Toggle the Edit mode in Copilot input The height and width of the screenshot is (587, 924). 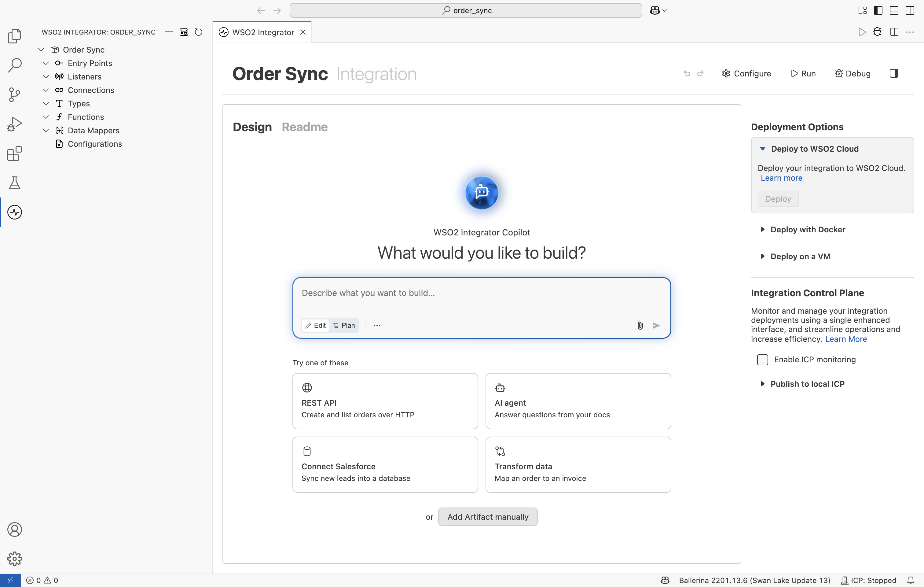[315, 326]
